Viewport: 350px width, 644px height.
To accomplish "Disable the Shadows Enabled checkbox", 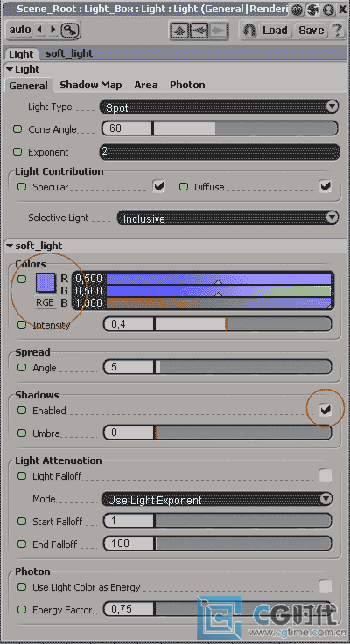I will (325, 410).
